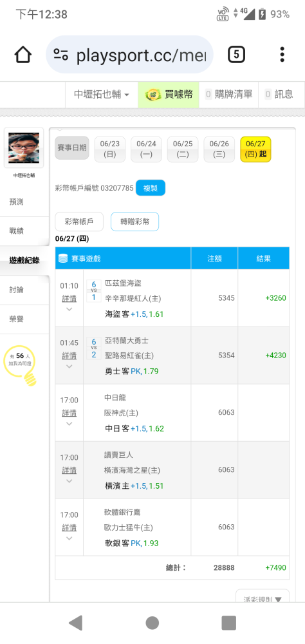Open 買噱幣 purchase page
This screenshot has width=305, height=644.
click(169, 95)
